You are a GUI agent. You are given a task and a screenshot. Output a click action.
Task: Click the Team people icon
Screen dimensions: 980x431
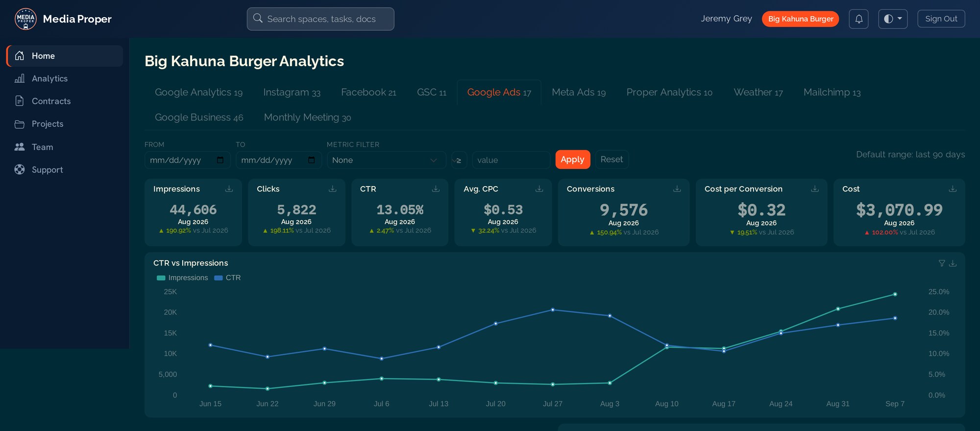[20, 147]
